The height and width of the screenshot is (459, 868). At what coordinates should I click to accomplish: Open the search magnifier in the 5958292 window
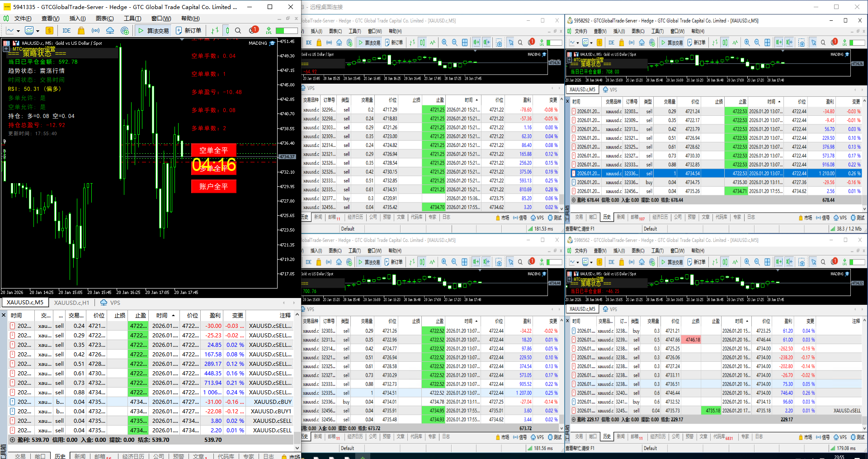point(823,43)
